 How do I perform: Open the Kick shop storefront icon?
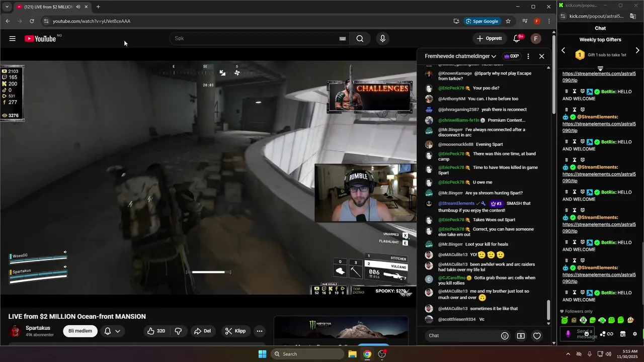tap(622, 334)
